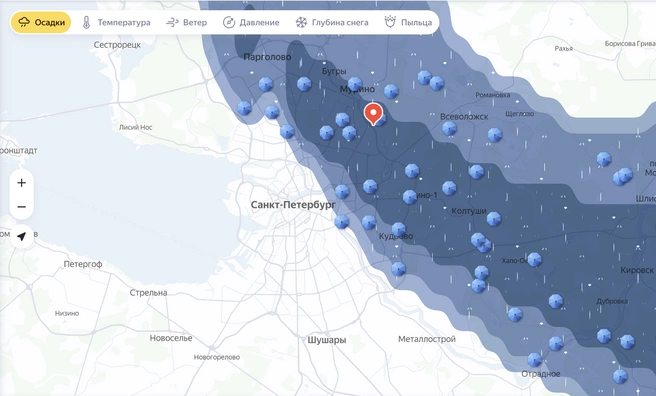Click the Сестрорецк map label
Image resolution: width=656 pixels, height=396 pixels.
(117, 45)
